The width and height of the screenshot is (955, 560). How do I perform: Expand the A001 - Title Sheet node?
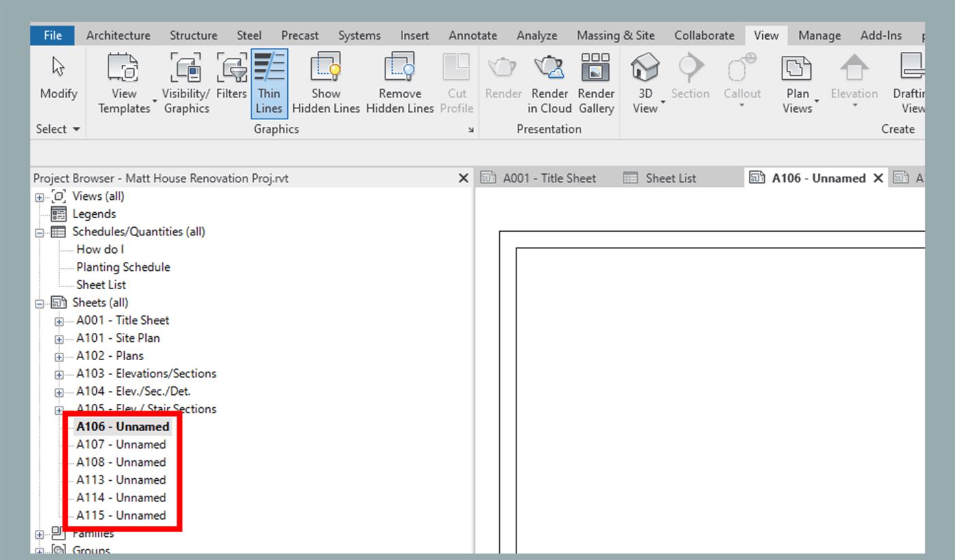point(59,321)
